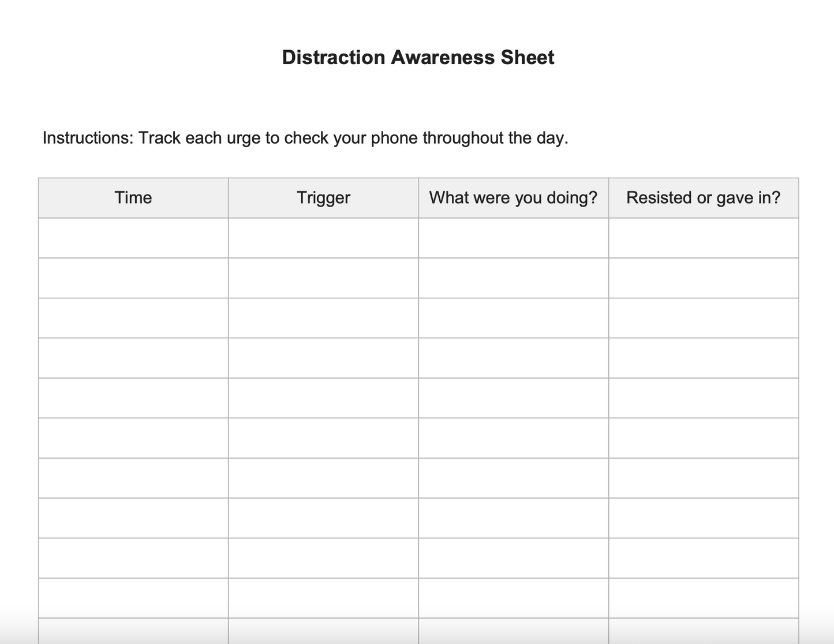Click the "What were you doing?" header

[x=513, y=198]
